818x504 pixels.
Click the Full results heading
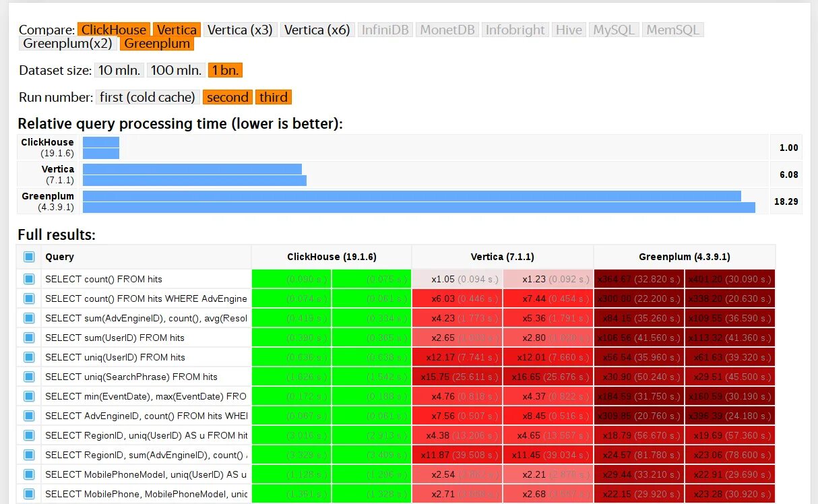point(57,235)
